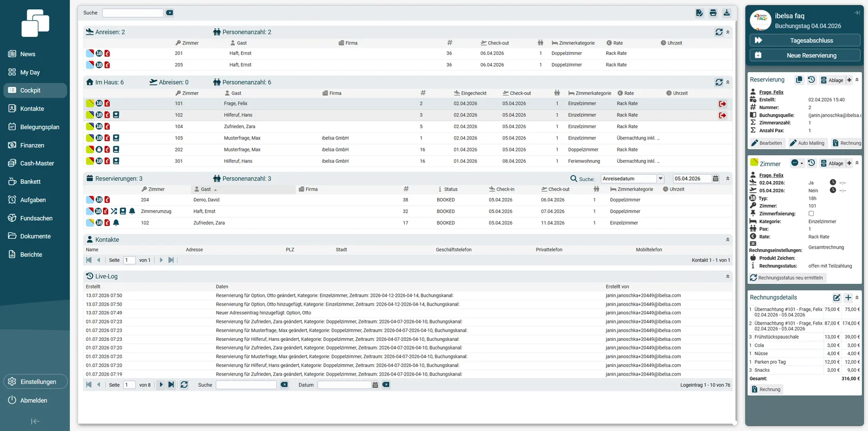Click Rechnungsstatus neu ermitteln button
This screenshot has width=868, height=431.
(x=787, y=278)
